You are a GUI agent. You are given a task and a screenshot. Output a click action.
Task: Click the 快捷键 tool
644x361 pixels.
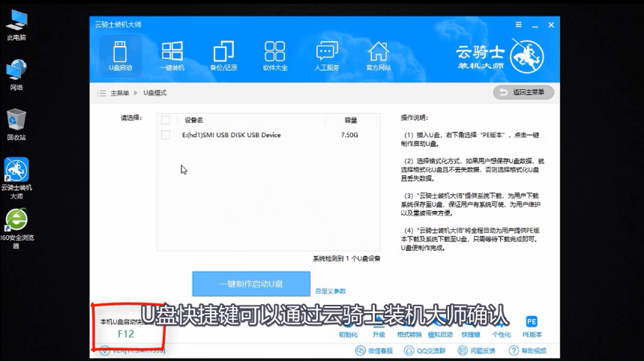[x=471, y=327]
